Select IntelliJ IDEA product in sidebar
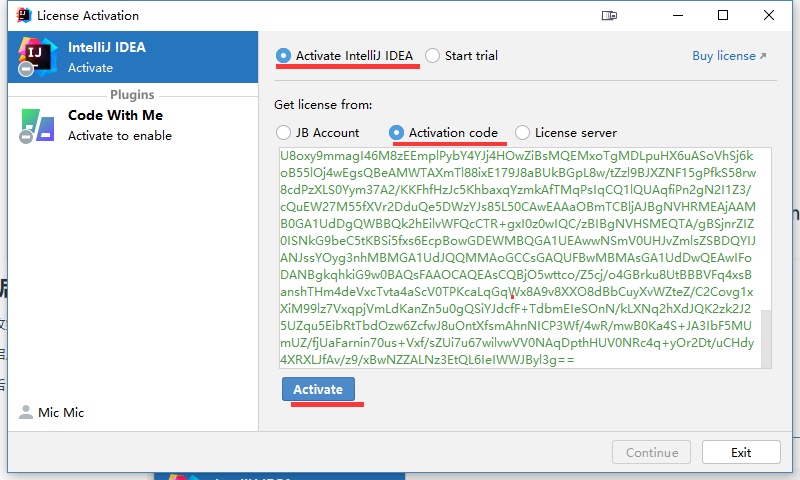800x480 pixels. point(133,57)
